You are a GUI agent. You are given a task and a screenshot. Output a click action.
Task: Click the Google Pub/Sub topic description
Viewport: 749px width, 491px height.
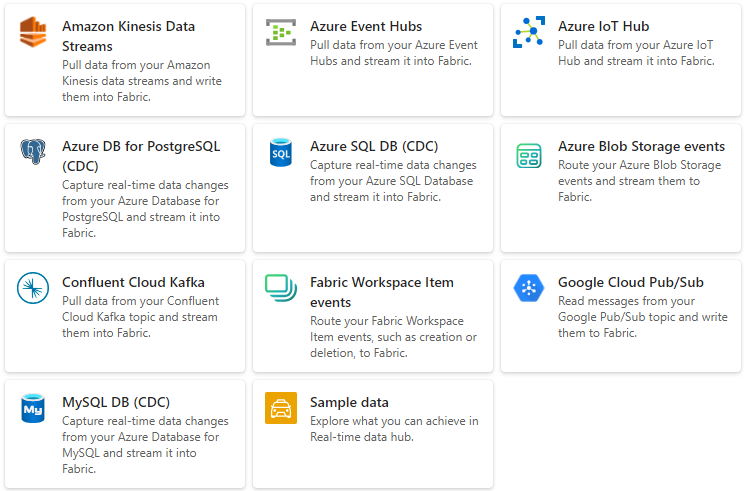pos(642,317)
